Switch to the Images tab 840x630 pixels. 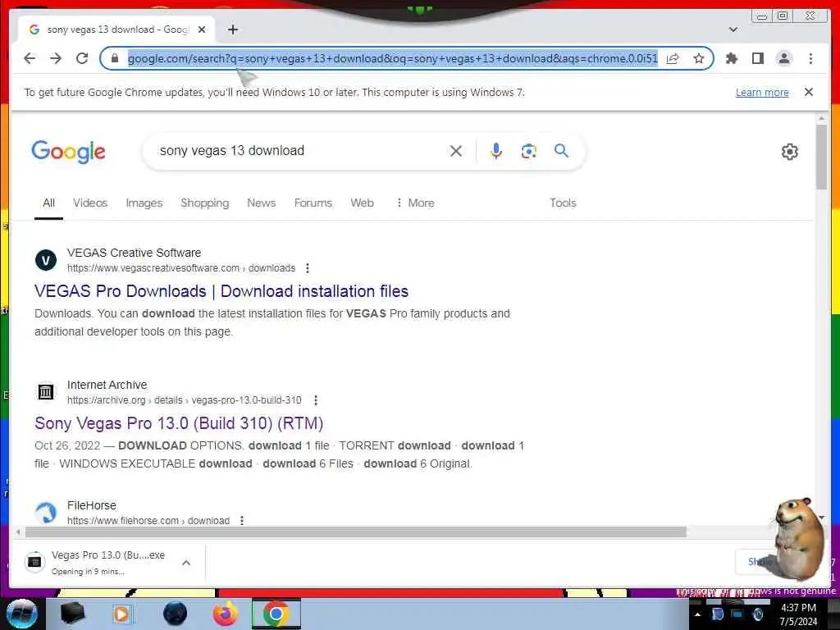click(x=144, y=203)
